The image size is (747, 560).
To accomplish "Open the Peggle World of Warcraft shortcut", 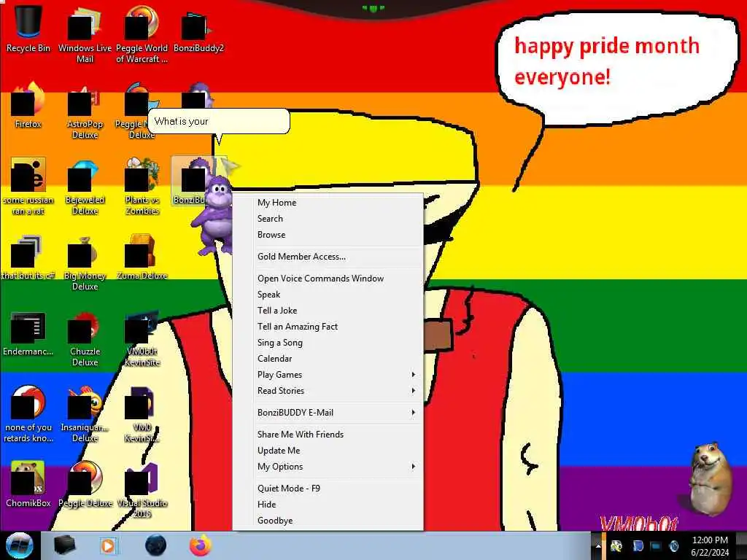I will point(142,34).
